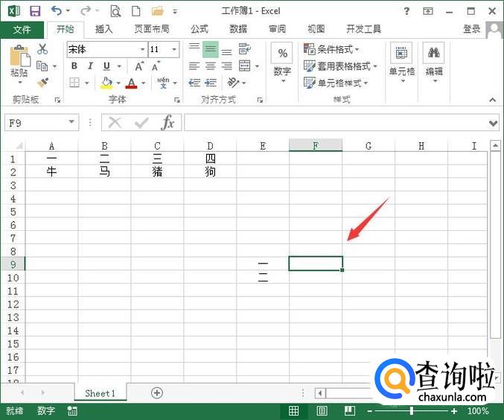
Task: Open Print Preview from quick access toolbar
Action: click(115, 11)
